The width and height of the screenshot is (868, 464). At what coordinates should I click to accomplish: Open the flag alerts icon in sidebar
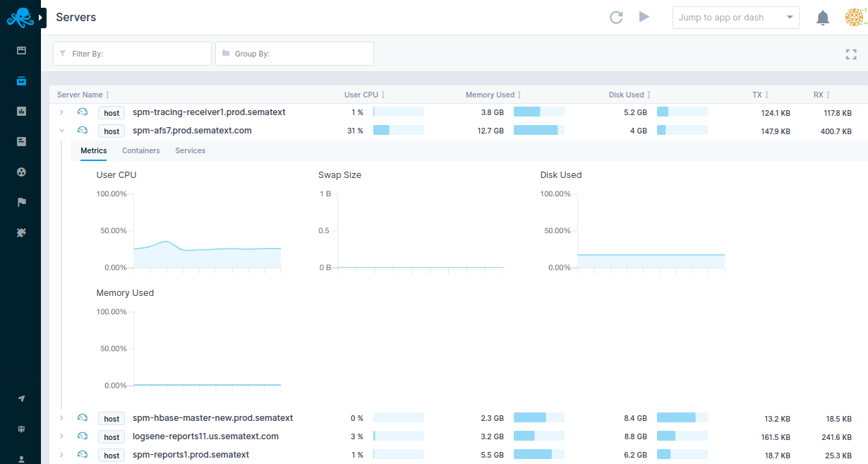21,202
